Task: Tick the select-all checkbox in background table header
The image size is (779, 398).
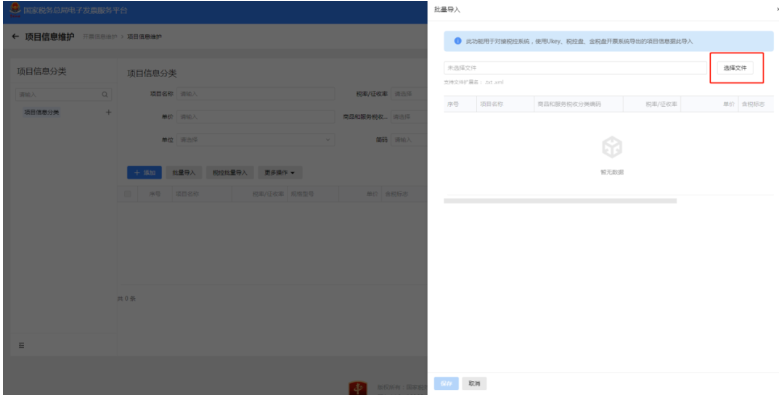Action: (128, 194)
